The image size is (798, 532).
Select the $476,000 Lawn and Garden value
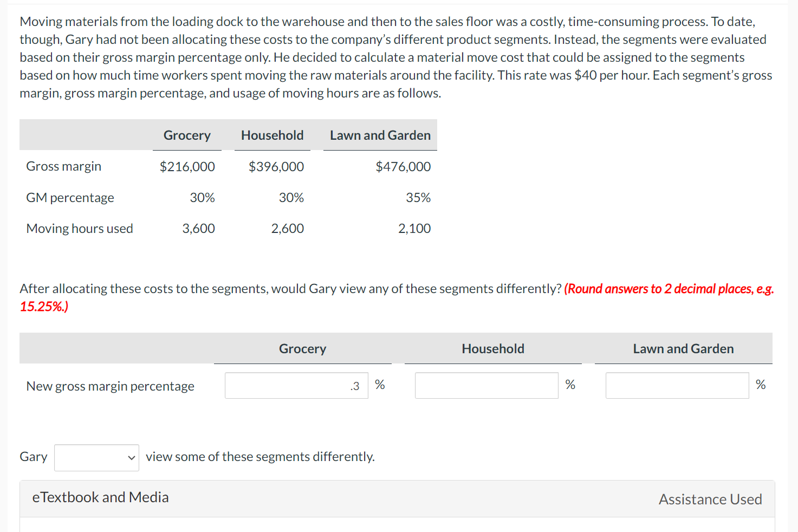(x=403, y=167)
